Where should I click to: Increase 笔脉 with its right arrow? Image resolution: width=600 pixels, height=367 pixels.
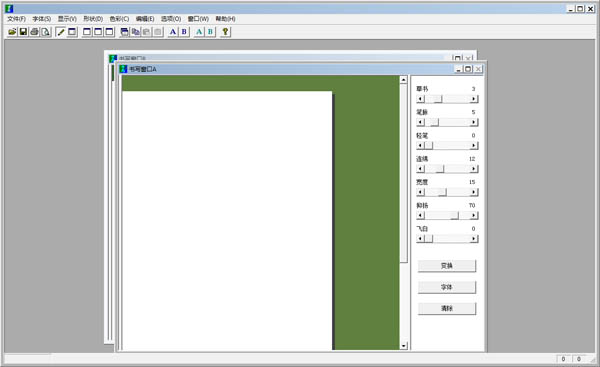pyautogui.click(x=474, y=122)
